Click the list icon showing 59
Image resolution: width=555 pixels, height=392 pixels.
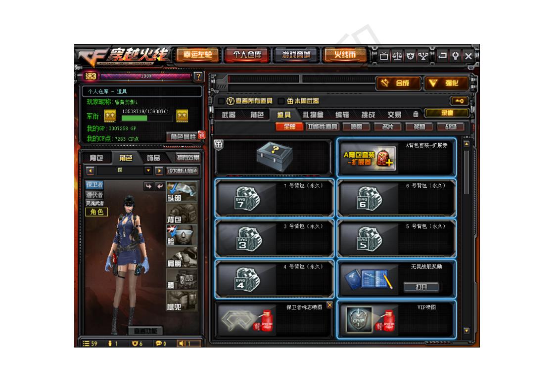pyautogui.click(x=86, y=343)
